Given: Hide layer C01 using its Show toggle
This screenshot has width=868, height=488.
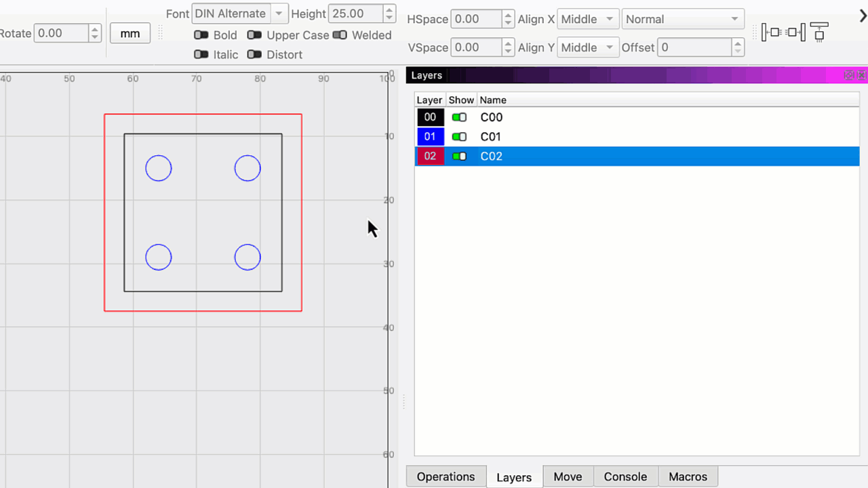Looking at the screenshot, I should click(x=460, y=137).
